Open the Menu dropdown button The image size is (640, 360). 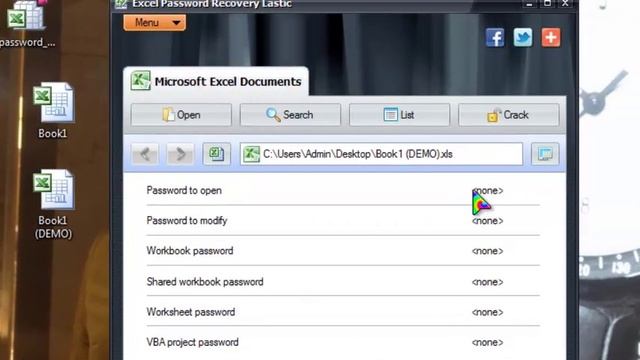coord(154,22)
